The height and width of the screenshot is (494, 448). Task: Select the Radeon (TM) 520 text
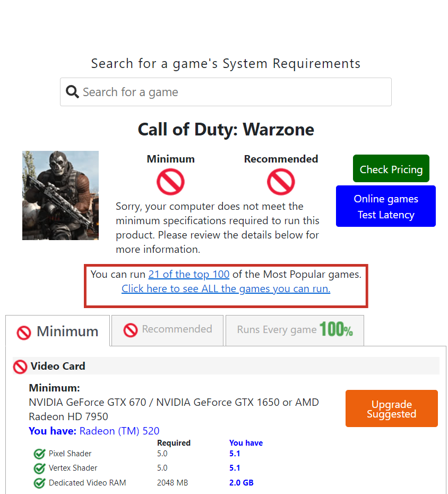[x=119, y=431]
